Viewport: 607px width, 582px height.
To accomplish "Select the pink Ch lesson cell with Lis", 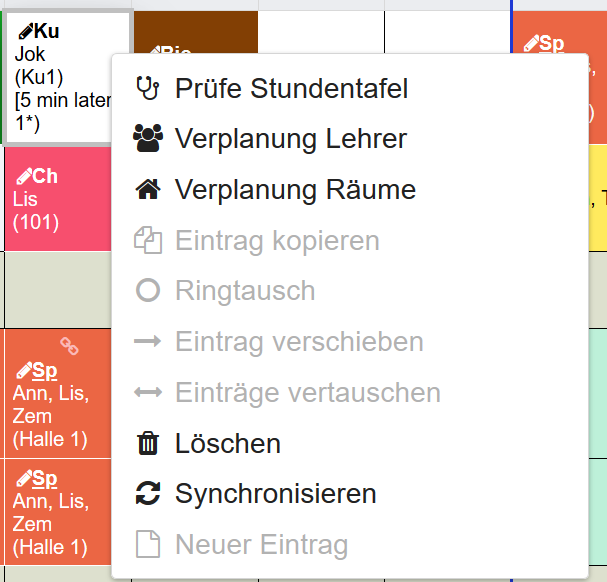I will [x=57, y=200].
